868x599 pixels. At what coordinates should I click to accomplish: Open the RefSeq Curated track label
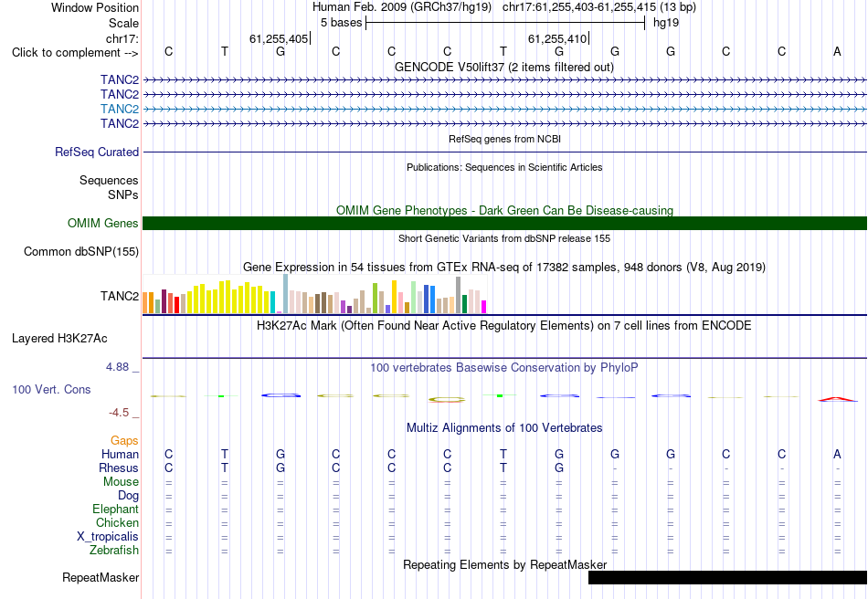(x=97, y=152)
